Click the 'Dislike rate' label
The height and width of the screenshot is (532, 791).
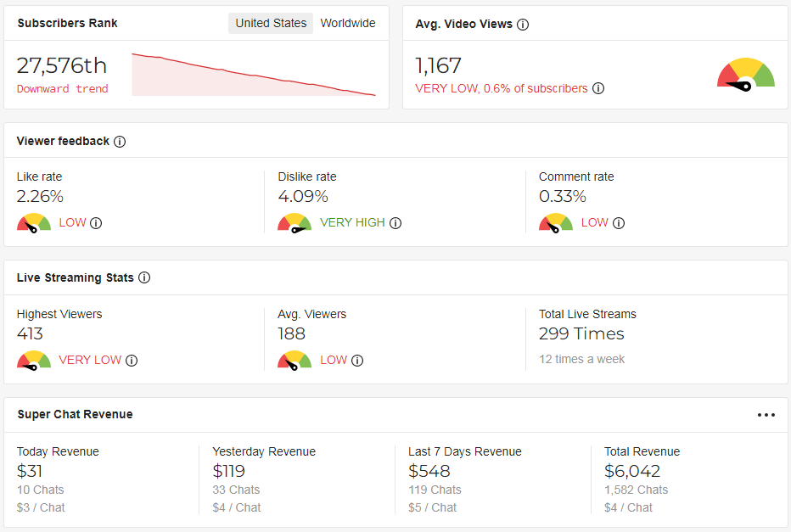pos(307,176)
